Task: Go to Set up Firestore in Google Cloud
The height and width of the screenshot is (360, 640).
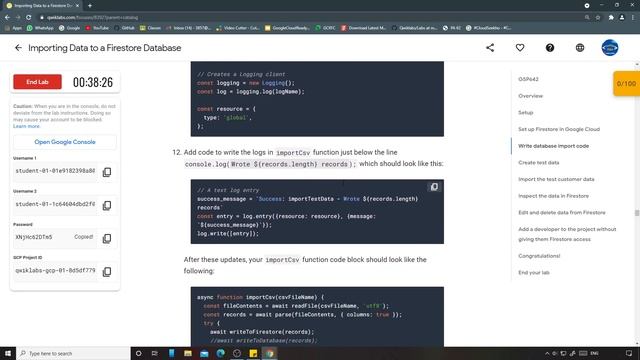Action: click(559, 129)
